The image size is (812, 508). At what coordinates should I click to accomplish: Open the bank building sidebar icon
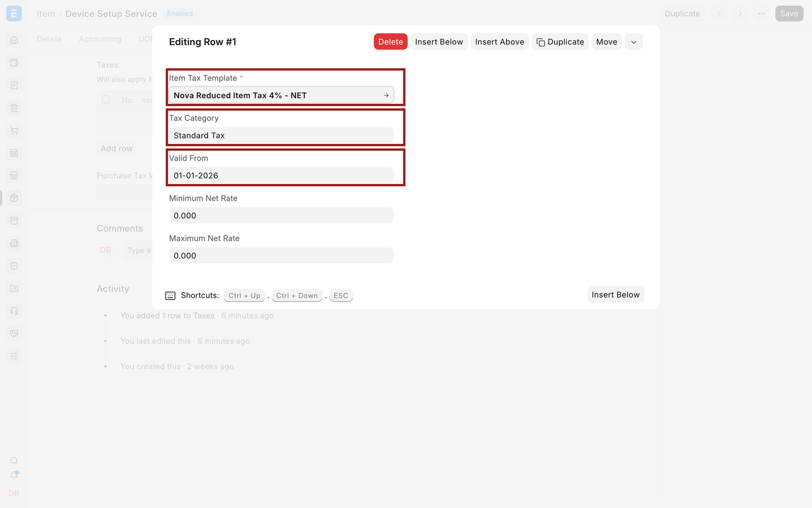[x=14, y=108]
